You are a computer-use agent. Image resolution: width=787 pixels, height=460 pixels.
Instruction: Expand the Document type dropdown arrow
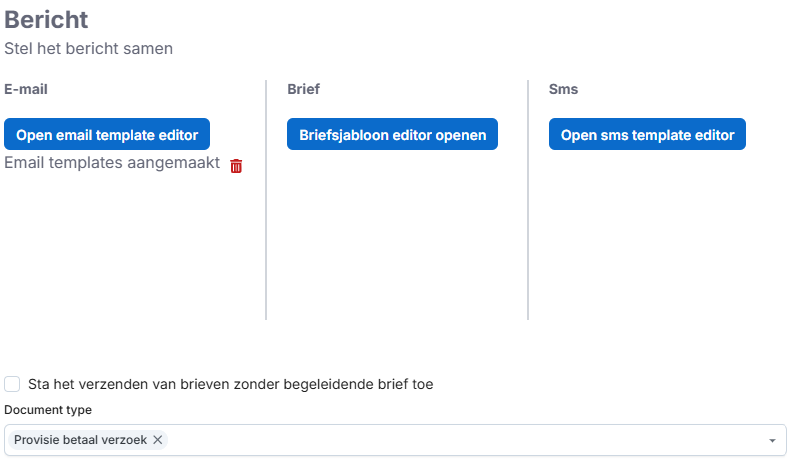click(x=772, y=441)
